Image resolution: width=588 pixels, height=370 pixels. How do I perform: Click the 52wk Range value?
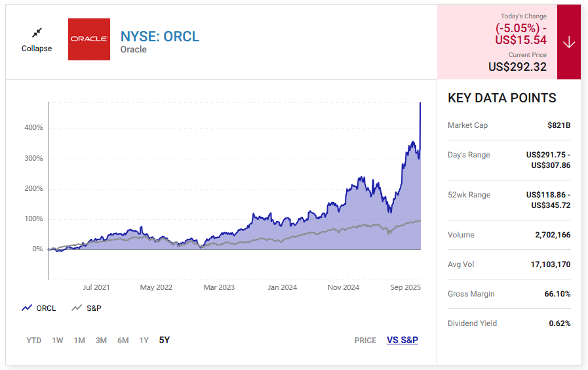(548, 200)
